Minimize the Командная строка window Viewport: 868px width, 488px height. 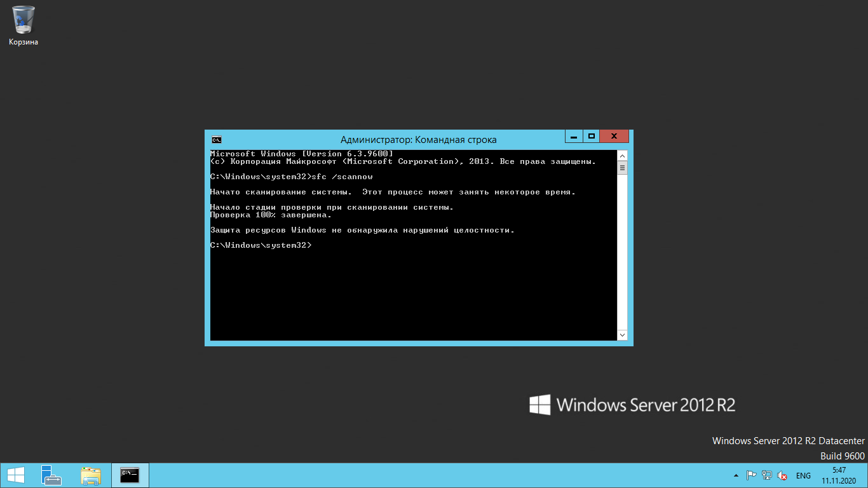click(574, 136)
